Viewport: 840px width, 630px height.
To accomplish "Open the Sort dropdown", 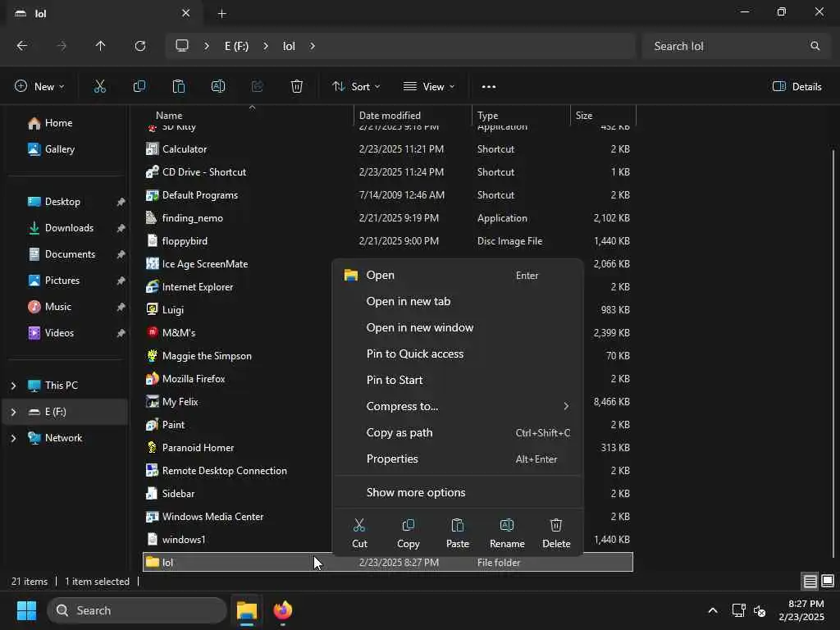I will pos(356,86).
